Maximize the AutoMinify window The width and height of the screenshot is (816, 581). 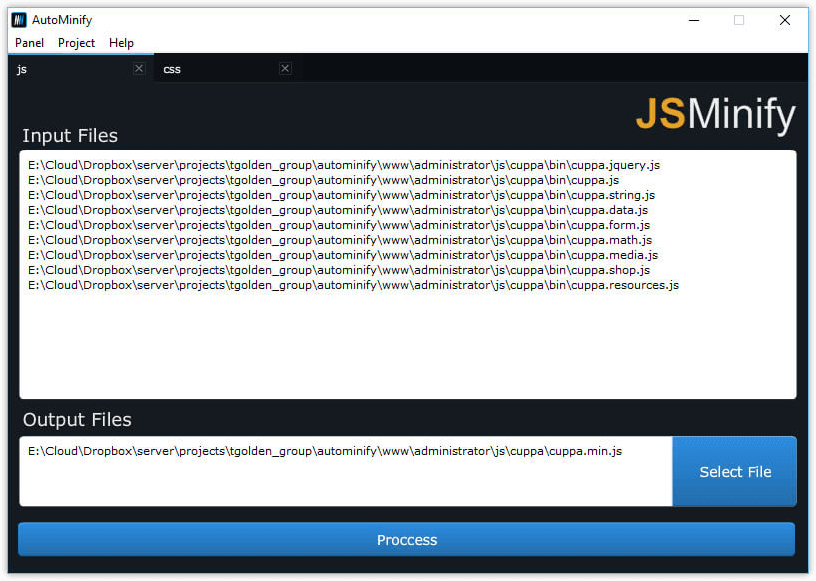pyautogui.click(x=738, y=20)
